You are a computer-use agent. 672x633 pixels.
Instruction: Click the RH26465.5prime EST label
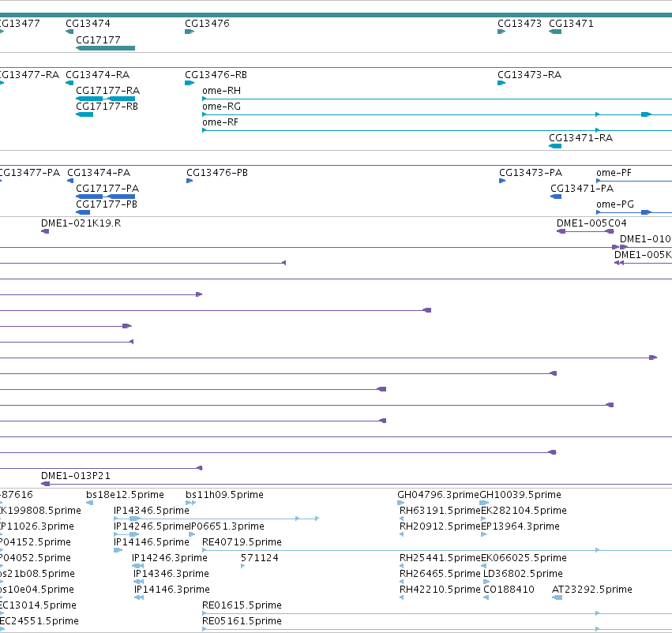pos(440,575)
